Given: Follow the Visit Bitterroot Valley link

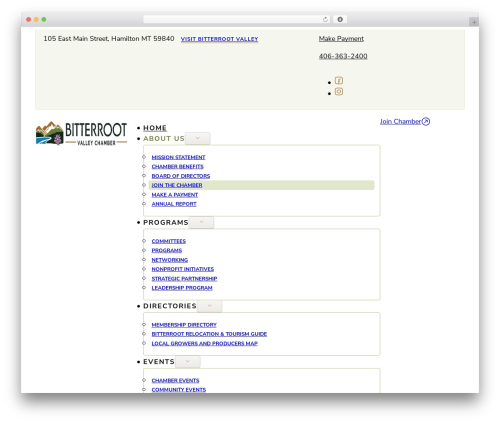Looking at the screenshot, I should (x=219, y=39).
